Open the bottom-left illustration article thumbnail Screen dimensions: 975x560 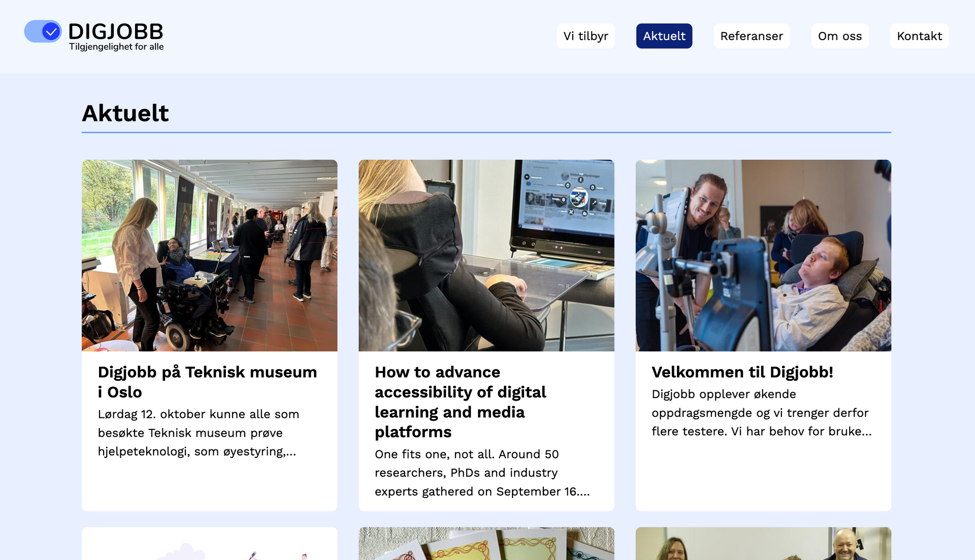pos(209,544)
